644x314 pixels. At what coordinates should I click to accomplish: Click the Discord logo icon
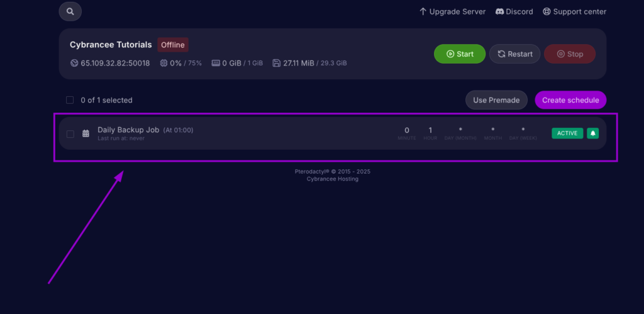point(499,11)
